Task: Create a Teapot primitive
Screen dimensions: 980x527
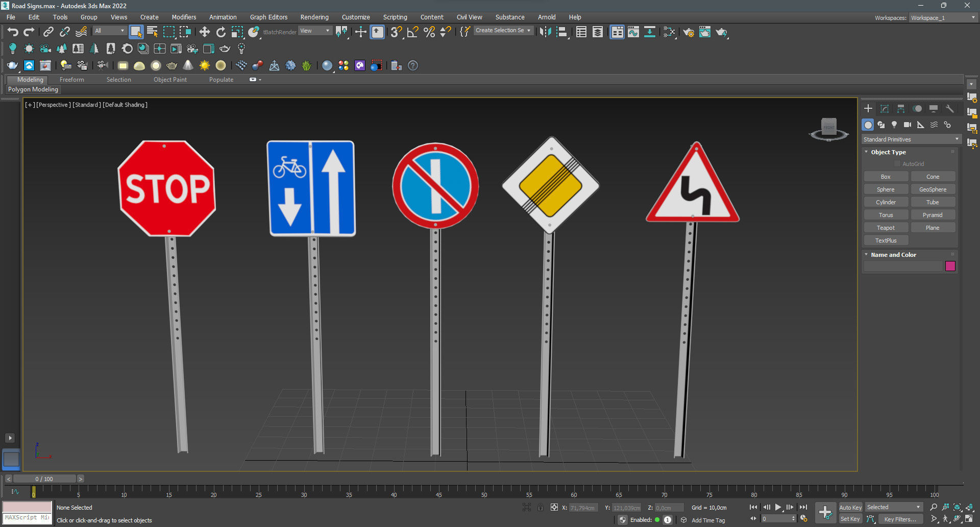Action: click(886, 227)
